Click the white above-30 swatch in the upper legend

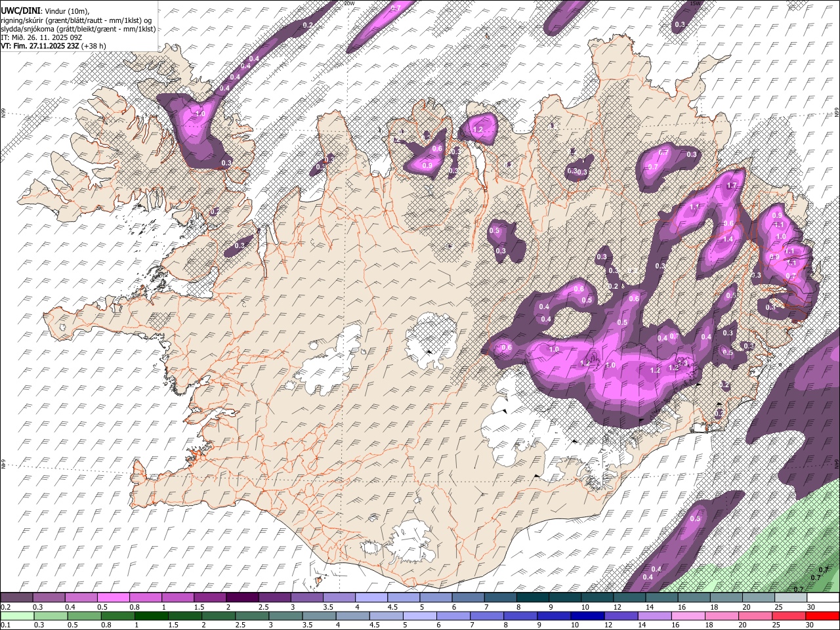tap(822, 598)
